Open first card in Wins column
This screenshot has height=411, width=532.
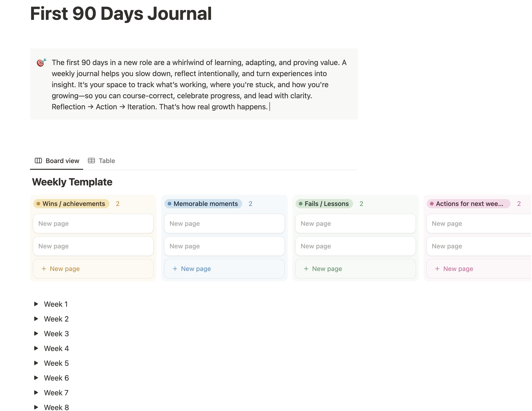[x=93, y=223]
